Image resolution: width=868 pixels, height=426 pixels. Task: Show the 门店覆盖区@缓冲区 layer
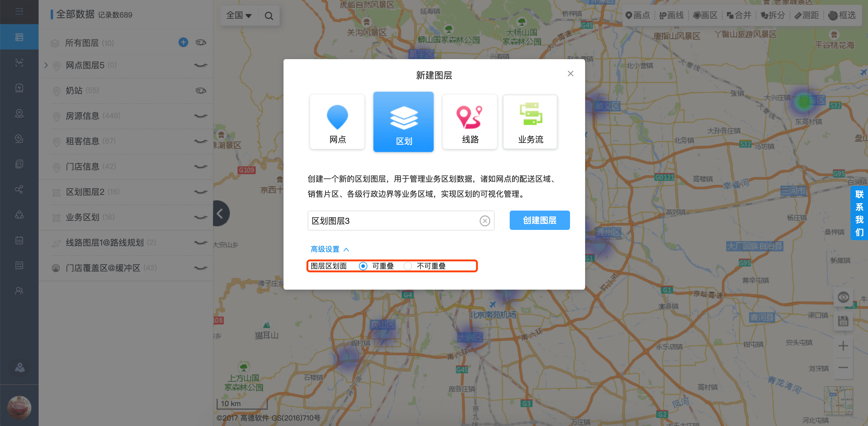201,268
